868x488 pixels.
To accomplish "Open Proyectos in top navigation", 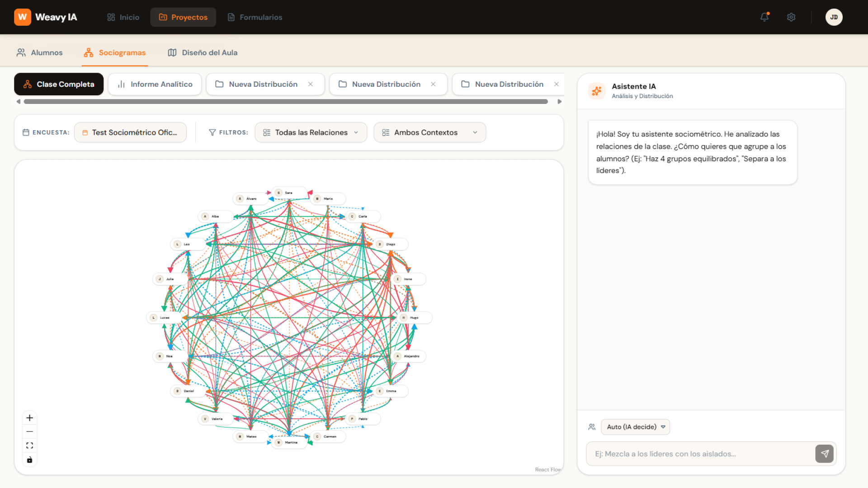I will click(x=183, y=17).
